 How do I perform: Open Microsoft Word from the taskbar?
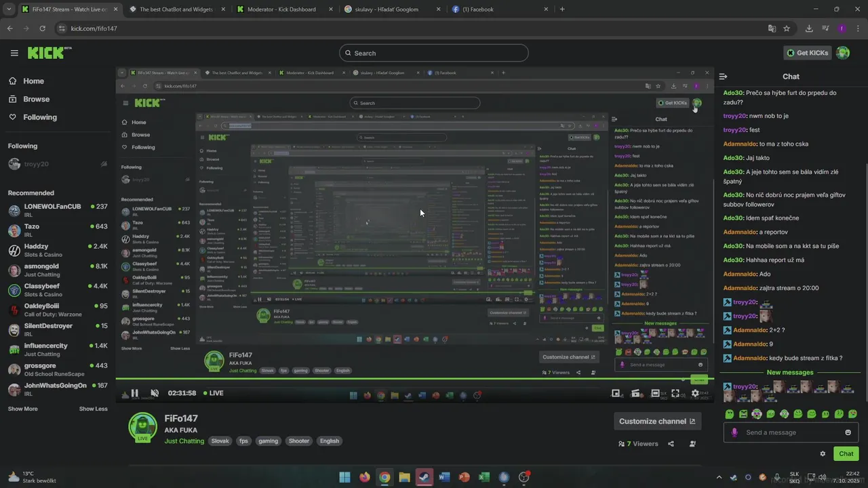click(444, 477)
